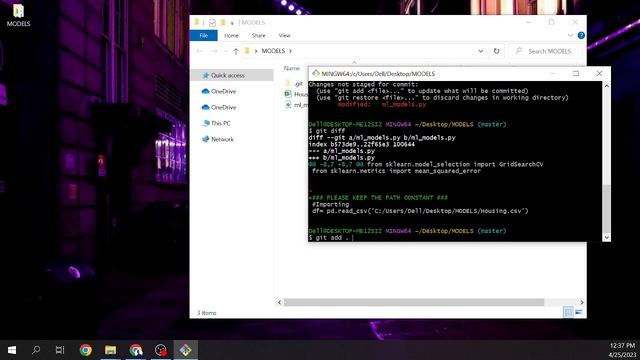Click the 'git diff' command line
Image resolution: width=640 pixels, height=360 pixels.
click(327, 131)
